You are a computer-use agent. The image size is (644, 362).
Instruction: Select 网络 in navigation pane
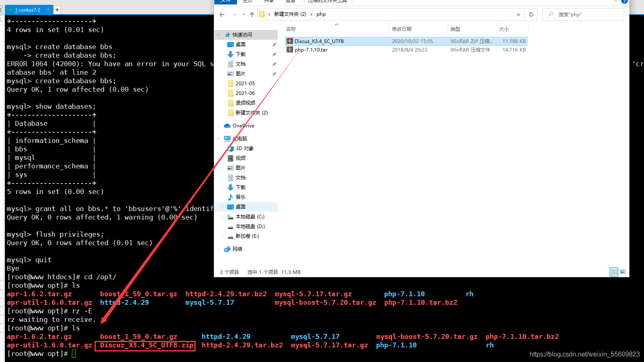(237, 249)
